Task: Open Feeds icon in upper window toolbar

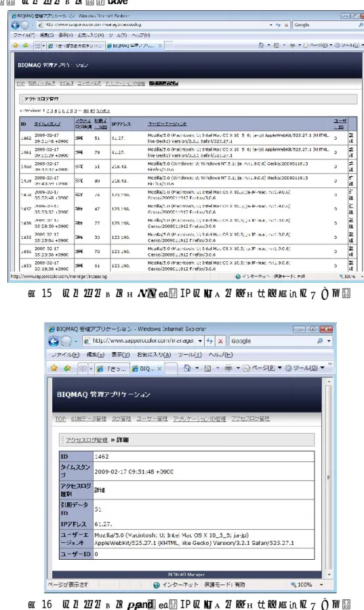Action: [x=277, y=45]
